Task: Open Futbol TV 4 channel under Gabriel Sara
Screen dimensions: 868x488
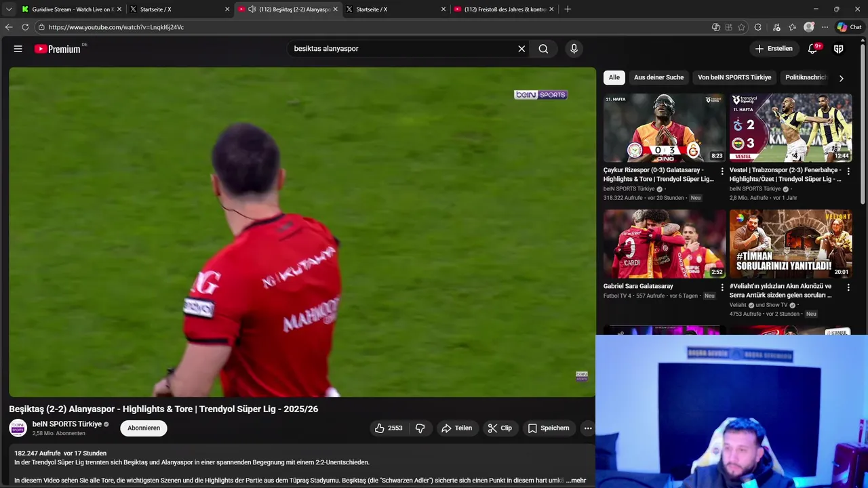Action: click(x=617, y=296)
